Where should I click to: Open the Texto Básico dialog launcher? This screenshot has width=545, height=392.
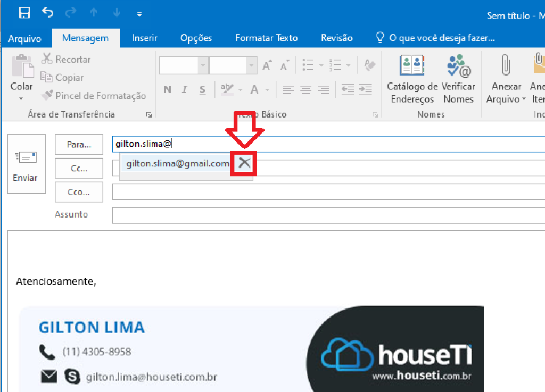(375, 114)
